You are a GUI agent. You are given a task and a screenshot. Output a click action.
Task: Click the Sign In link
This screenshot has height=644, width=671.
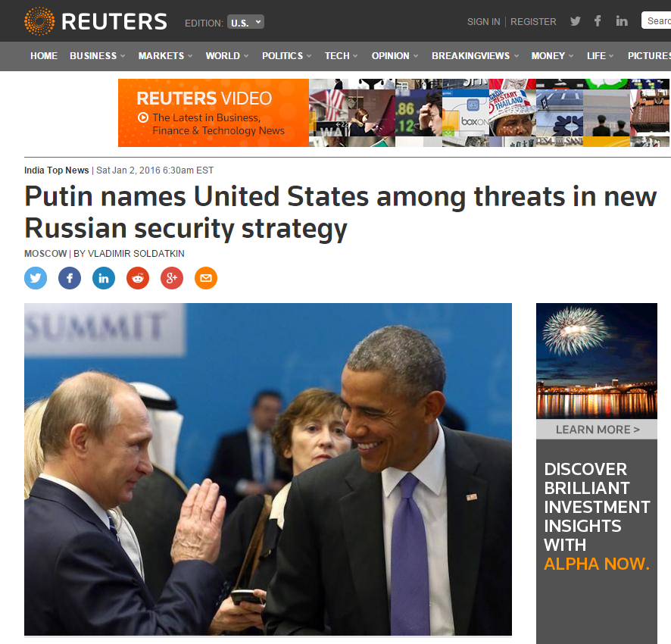[x=484, y=22]
